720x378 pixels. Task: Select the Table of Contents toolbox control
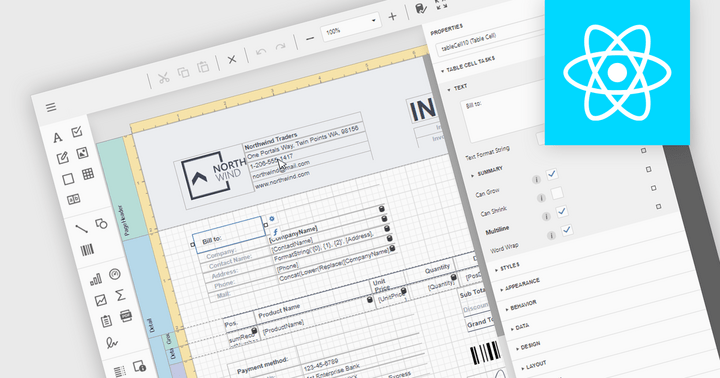[x=106, y=321]
